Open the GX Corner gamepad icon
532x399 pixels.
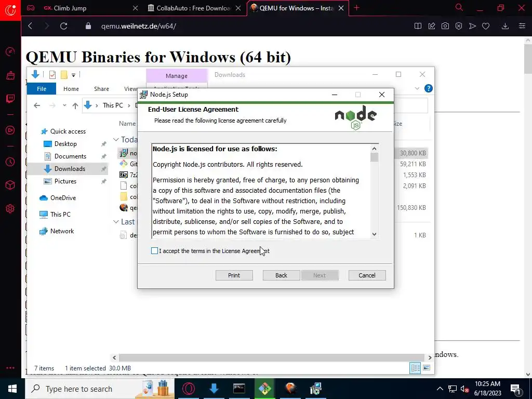31,8
